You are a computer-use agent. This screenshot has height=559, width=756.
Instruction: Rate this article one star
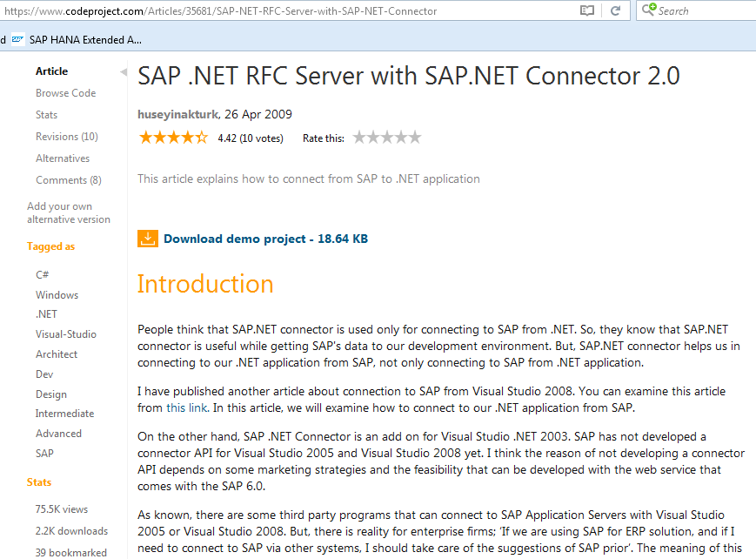[359, 137]
